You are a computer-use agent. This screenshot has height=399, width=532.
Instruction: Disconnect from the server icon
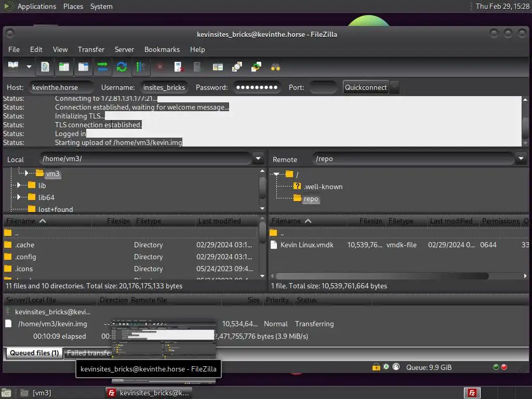coord(179,66)
